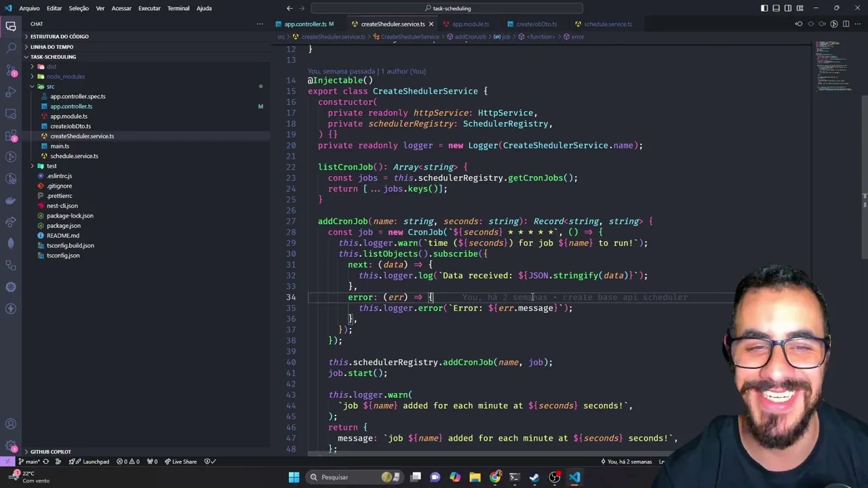Open package.json in explorer
Viewport: 868px width, 488px height.
tap(64, 226)
